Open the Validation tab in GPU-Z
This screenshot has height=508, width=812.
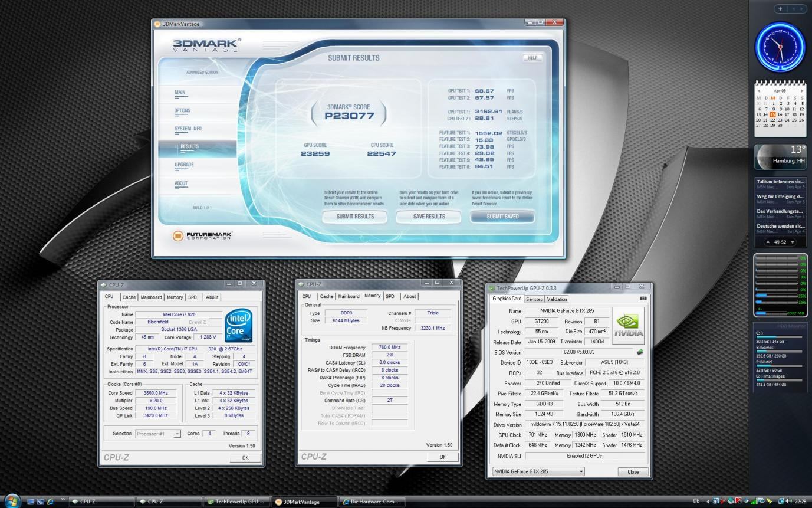(x=557, y=299)
